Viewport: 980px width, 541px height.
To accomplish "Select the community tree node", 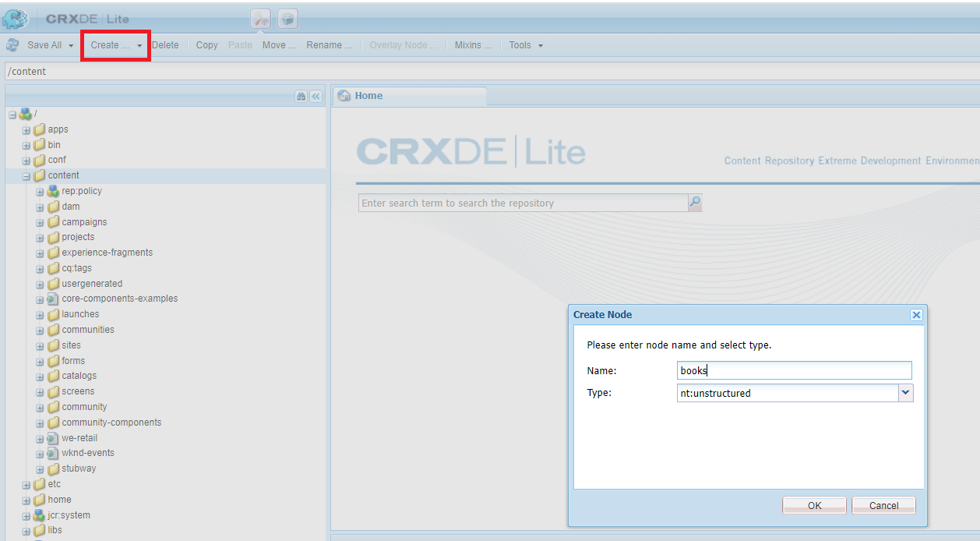I will (x=84, y=407).
